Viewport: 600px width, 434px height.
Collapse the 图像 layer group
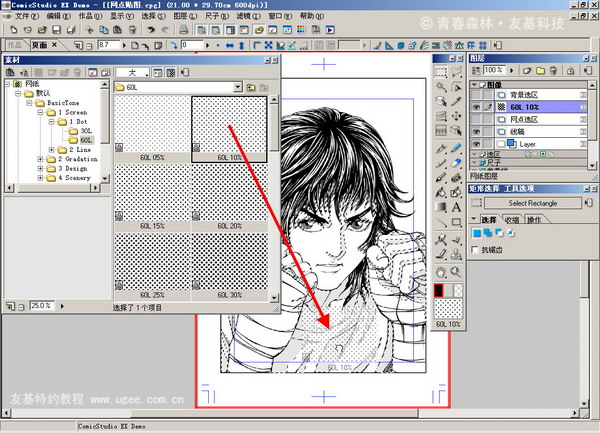coord(474,84)
